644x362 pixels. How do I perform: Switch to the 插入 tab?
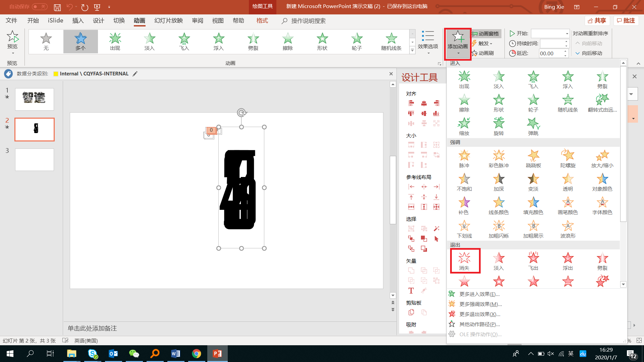pyautogui.click(x=78, y=21)
